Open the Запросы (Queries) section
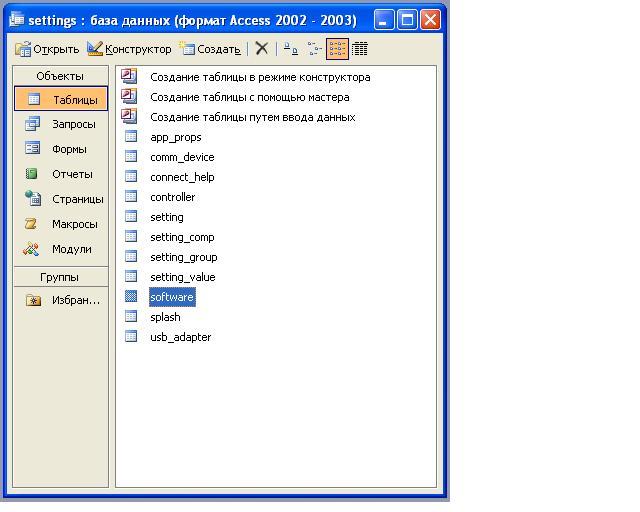Image resolution: width=640 pixels, height=512 pixels. [x=61, y=125]
